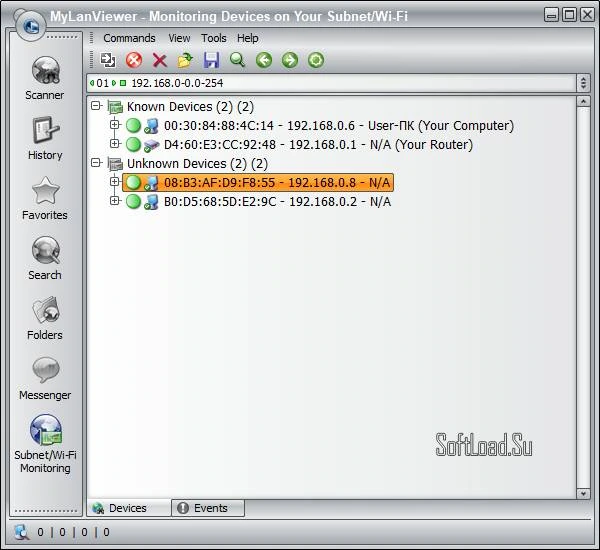The height and width of the screenshot is (550, 600).
Task: Select row B0:D5:68:5D:E2:9C 192.168.0.2
Action: 277,201
